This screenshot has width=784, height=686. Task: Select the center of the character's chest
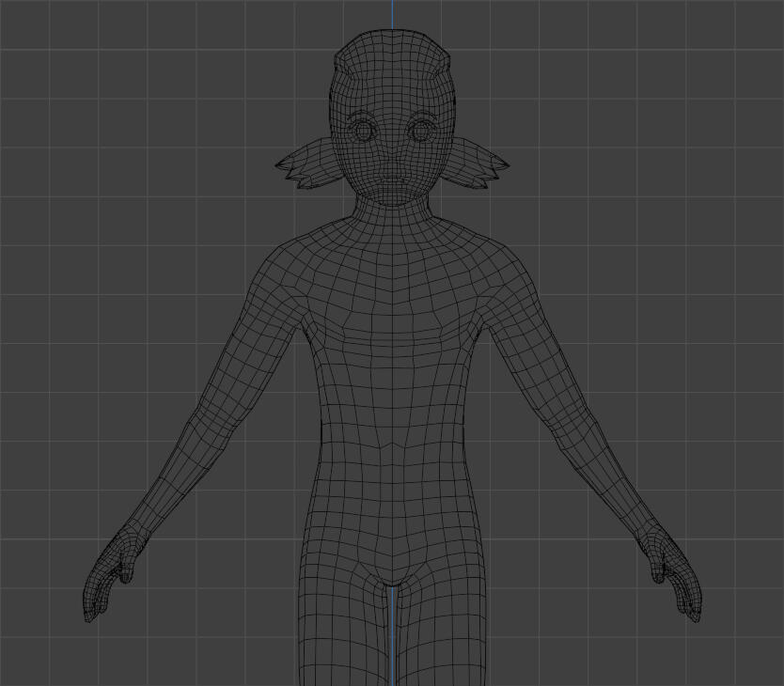392,320
